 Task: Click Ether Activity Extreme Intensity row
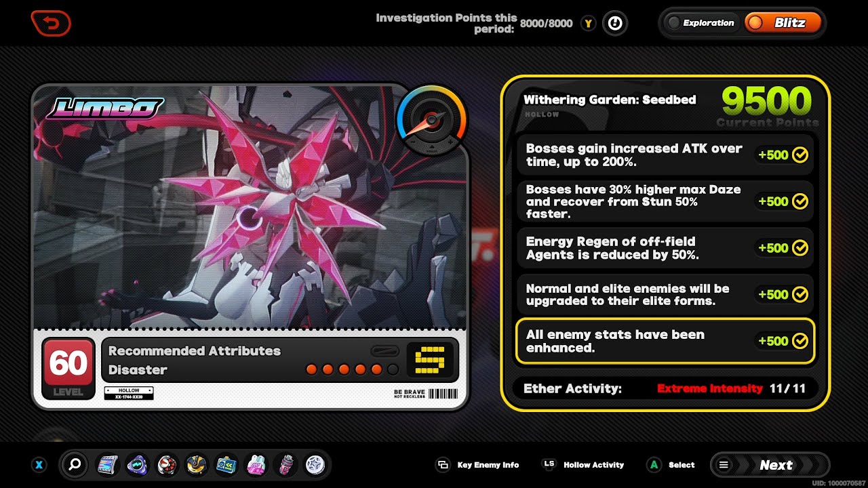665,389
